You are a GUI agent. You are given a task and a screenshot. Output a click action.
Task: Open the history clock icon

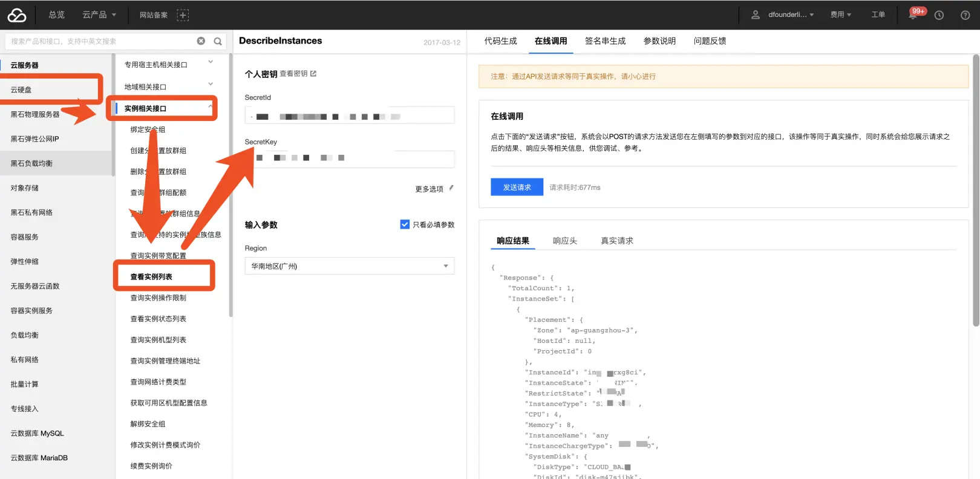939,15
